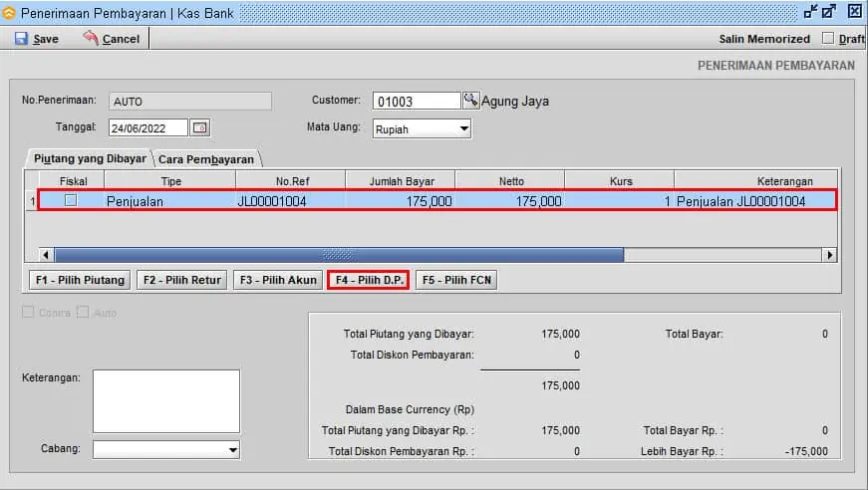Tick the Fiskal checkbox in Penjualan row
Screen dimensions: 868x490
(x=71, y=200)
